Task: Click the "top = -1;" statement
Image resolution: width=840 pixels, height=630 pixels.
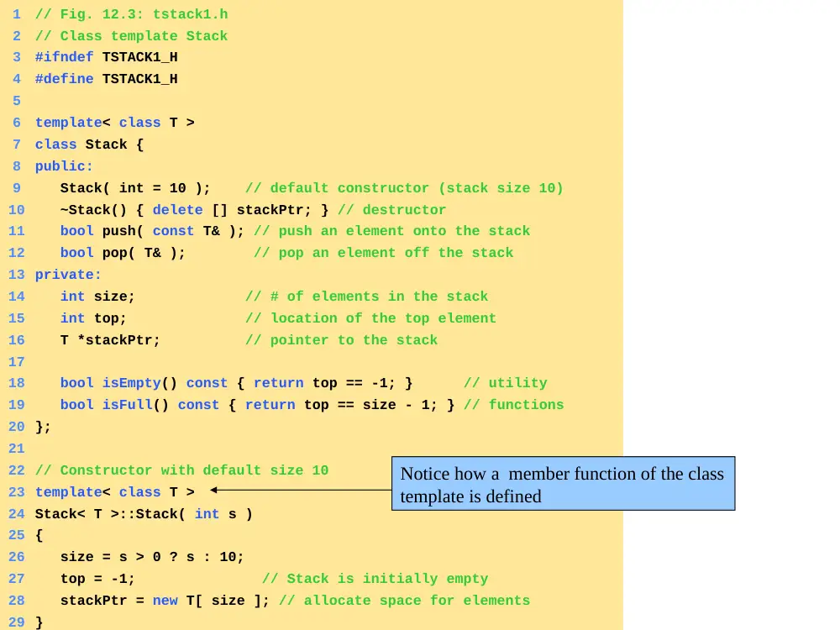Action: (97, 579)
